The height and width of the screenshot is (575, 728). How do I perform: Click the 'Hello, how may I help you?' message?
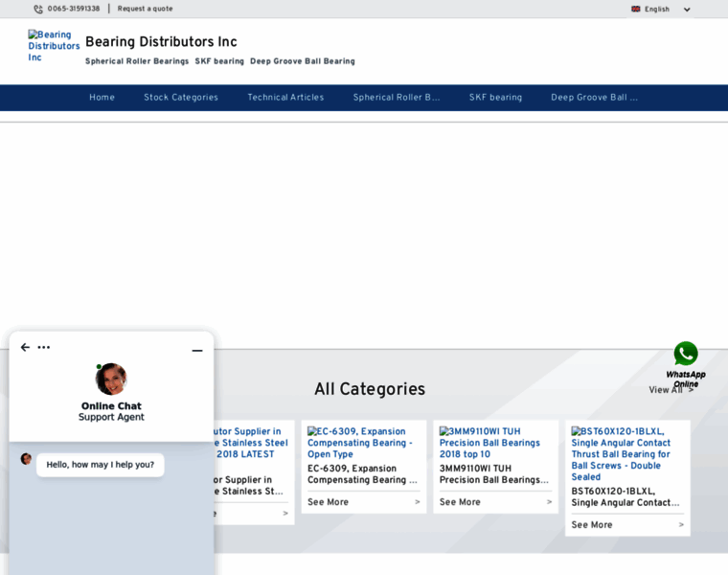101,465
